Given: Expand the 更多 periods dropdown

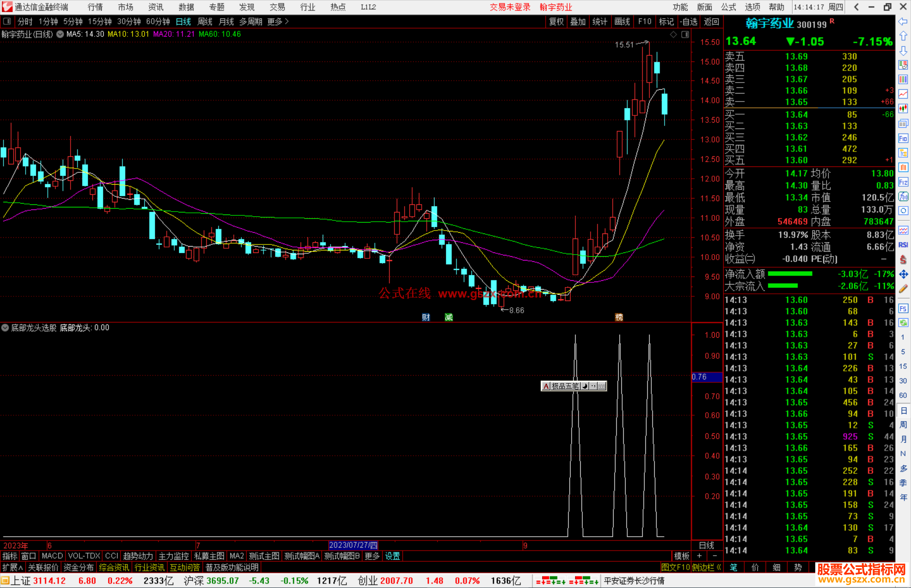Looking at the screenshot, I should pyautogui.click(x=278, y=21).
